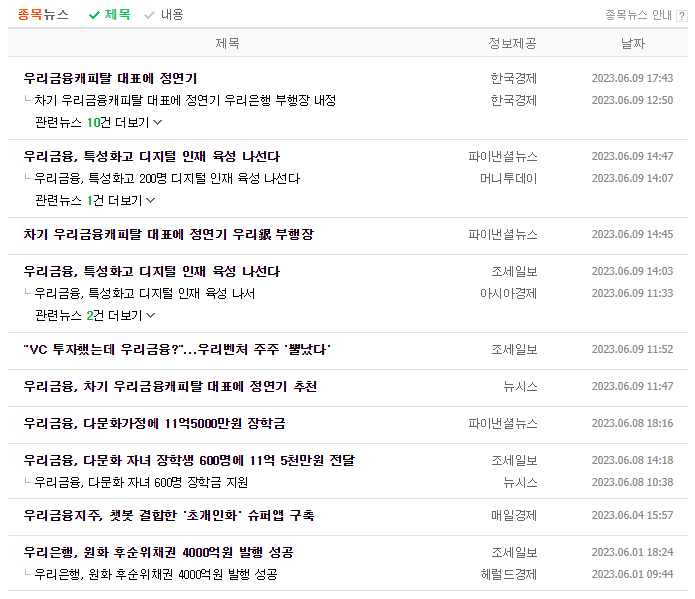Click the 제목 column header
Viewport: 695px width, 599px height.
[227, 43]
